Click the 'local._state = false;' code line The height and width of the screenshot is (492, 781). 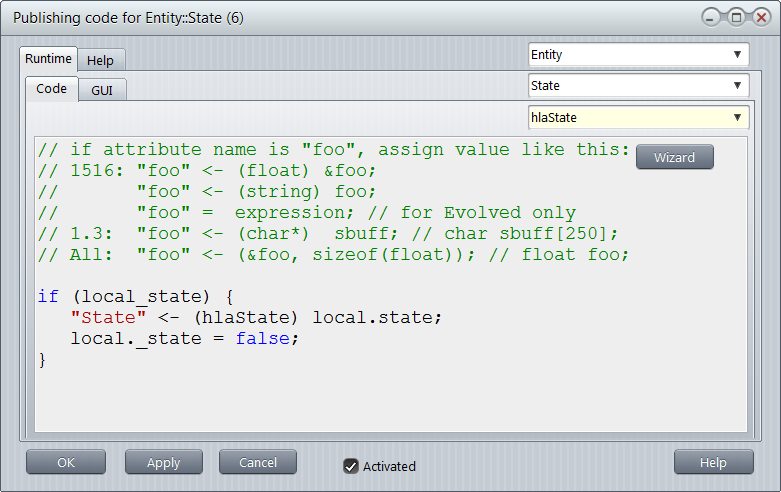tap(185, 338)
